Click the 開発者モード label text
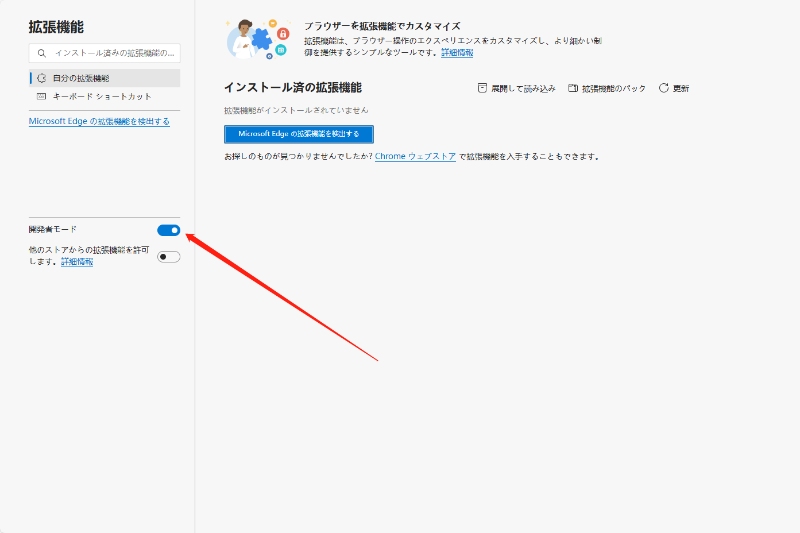800x533 pixels. point(53,230)
